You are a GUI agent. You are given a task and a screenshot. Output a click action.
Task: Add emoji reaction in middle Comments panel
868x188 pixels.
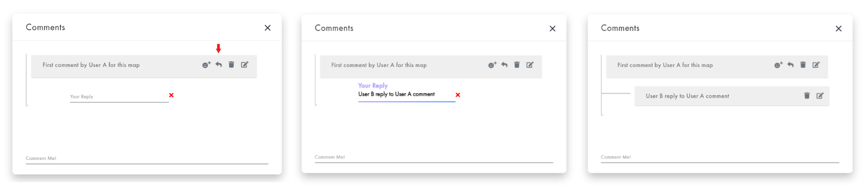(x=492, y=65)
